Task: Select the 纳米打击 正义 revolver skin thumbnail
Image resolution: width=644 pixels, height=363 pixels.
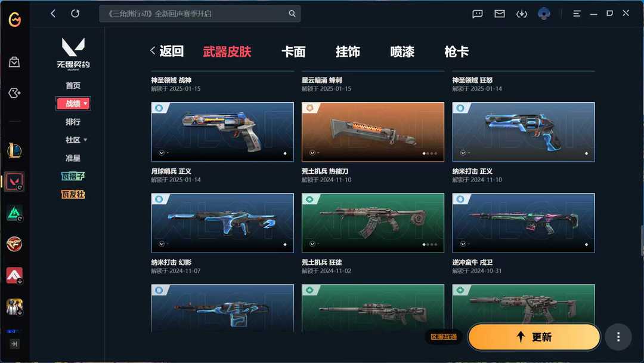Action: [x=524, y=132]
